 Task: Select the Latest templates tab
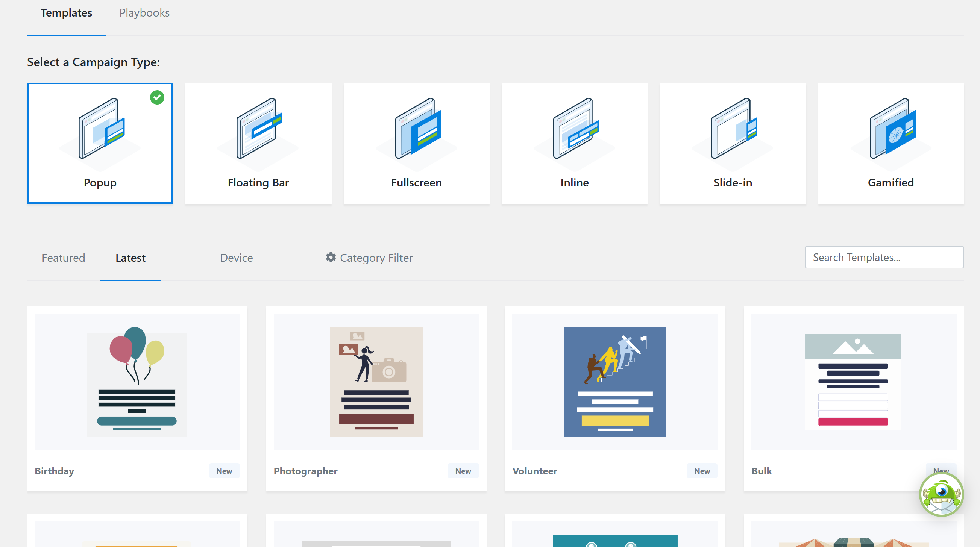(x=130, y=258)
